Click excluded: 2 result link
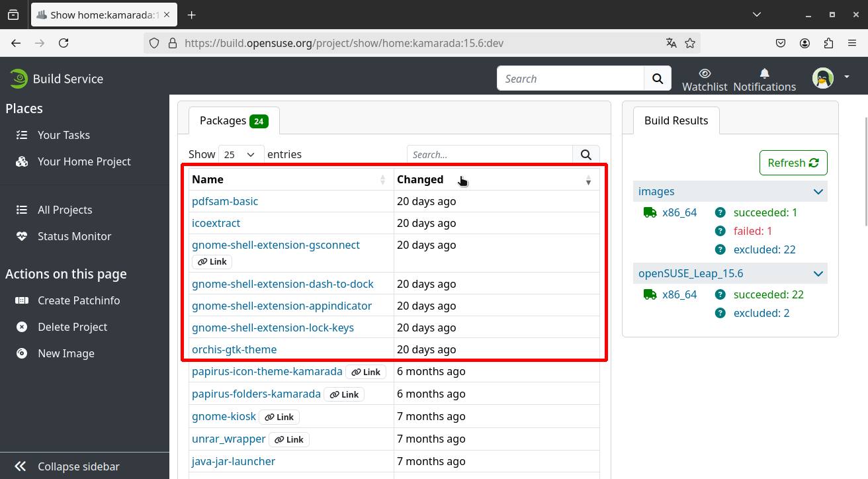The height and width of the screenshot is (479, 868). coord(761,313)
